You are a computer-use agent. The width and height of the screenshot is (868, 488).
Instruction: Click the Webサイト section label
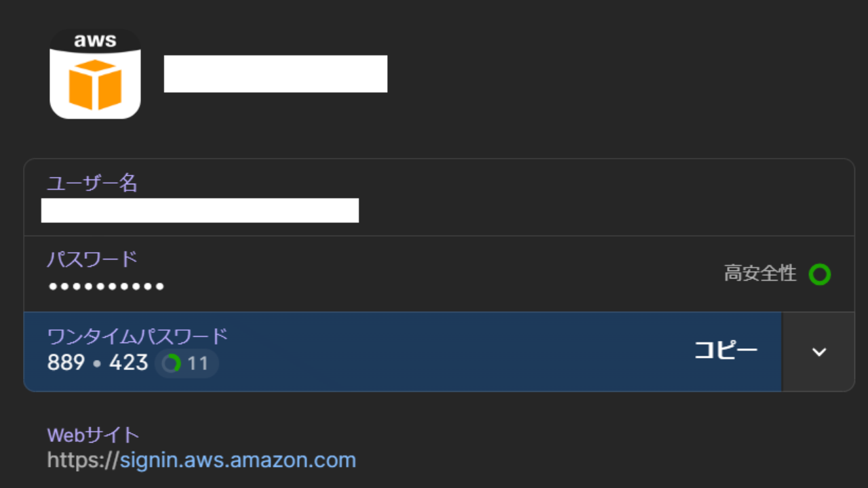click(93, 434)
